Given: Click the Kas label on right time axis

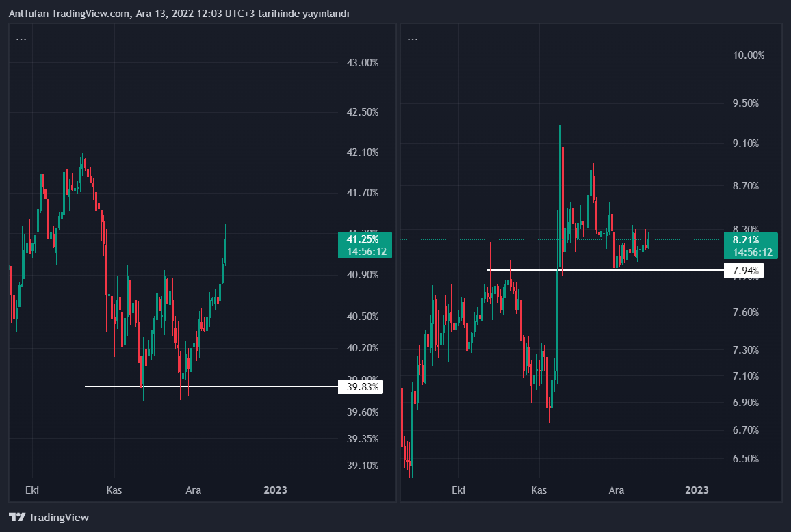Looking at the screenshot, I should [x=539, y=490].
